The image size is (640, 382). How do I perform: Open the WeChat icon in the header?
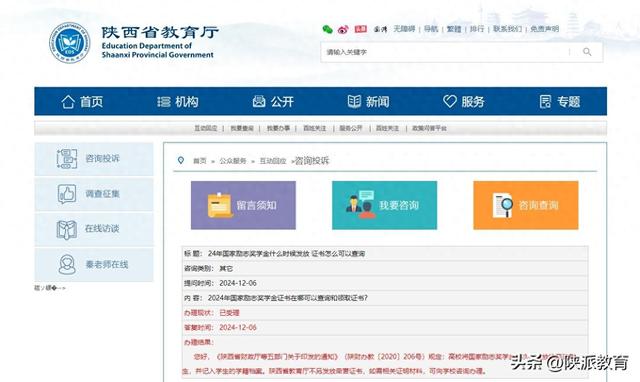coord(327,29)
